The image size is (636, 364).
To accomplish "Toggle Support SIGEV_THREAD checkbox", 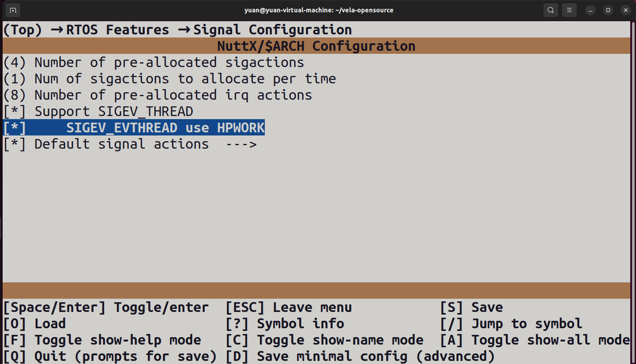I will pos(15,111).
